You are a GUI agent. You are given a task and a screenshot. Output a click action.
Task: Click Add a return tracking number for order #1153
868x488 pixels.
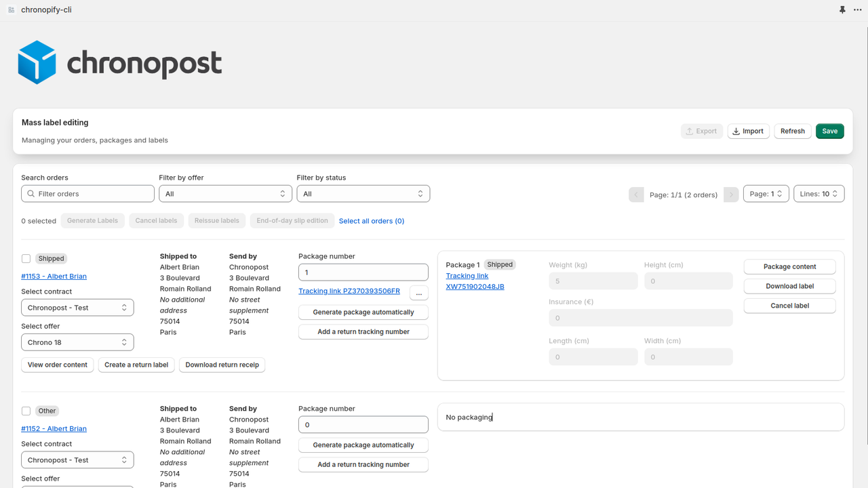(x=363, y=332)
